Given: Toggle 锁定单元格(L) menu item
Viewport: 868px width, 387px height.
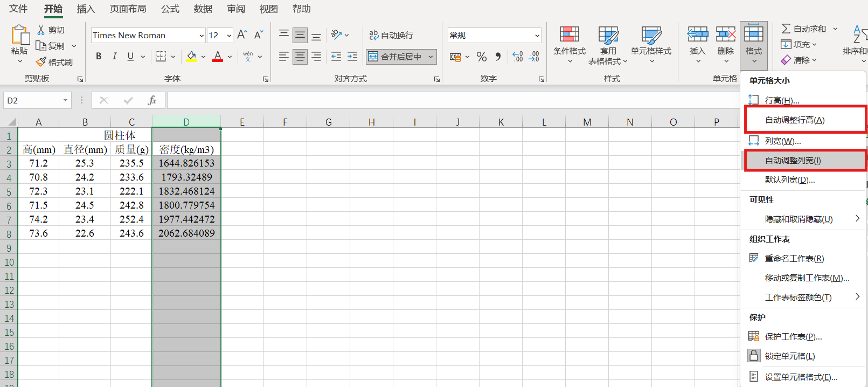Looking at the screenshot, I should tap(803, 356).
